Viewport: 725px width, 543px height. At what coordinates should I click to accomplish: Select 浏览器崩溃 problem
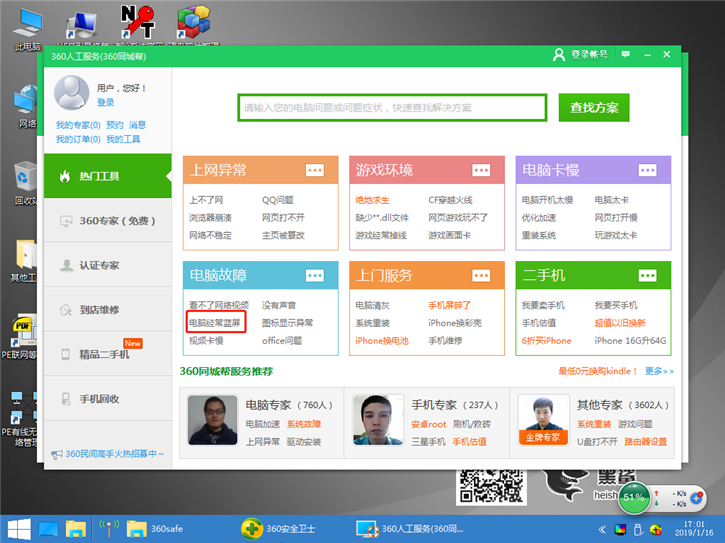(210, 217)
